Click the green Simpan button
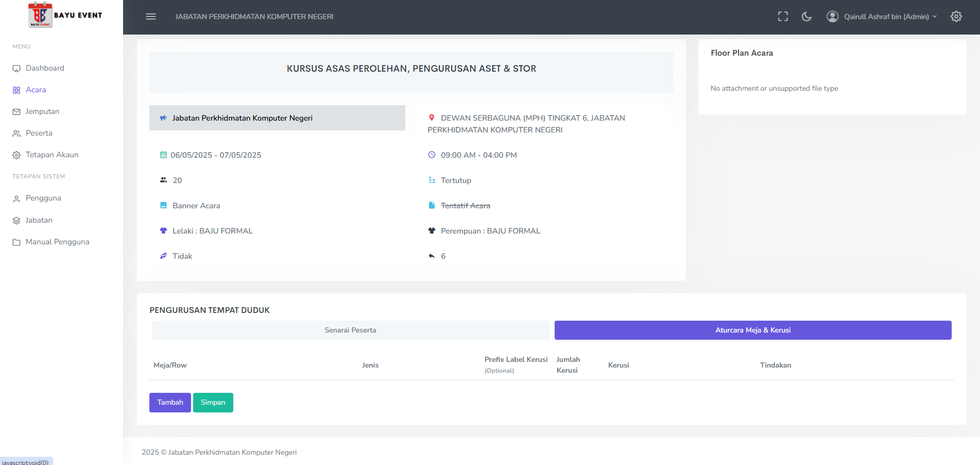The width and height of the screenshot is (980, 465). [213, 403]
